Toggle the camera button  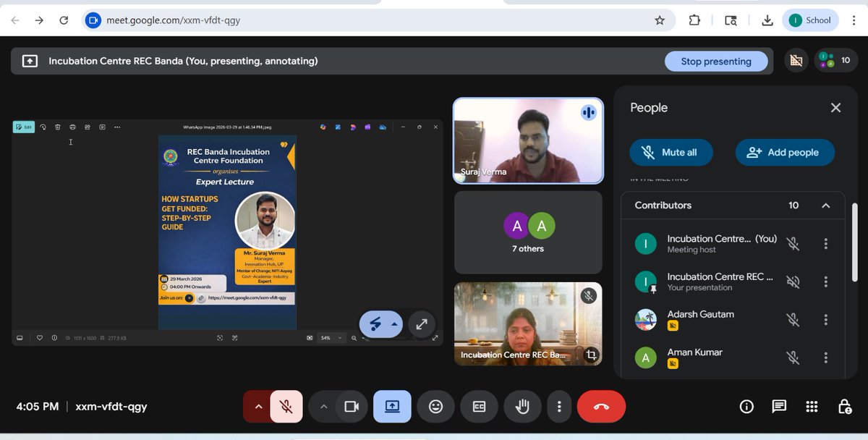coord(352,407)
